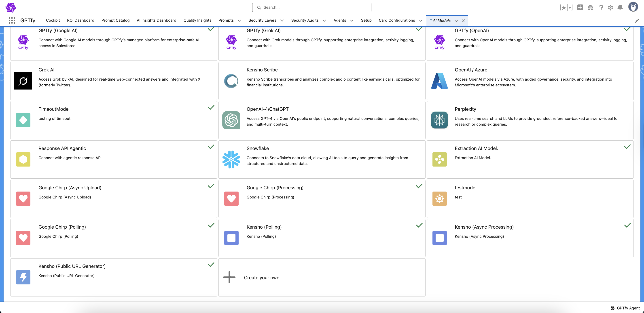644x313 pixels.
Task: Toggle checkmark on Kensho (Polling) card
Action: [419, 225]
